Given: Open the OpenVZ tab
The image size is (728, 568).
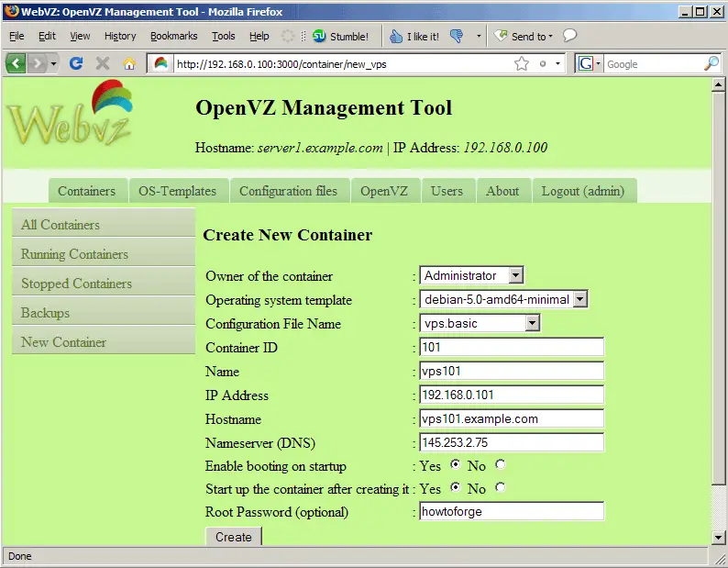Looking at the screenshot, I should pos(385,191).
